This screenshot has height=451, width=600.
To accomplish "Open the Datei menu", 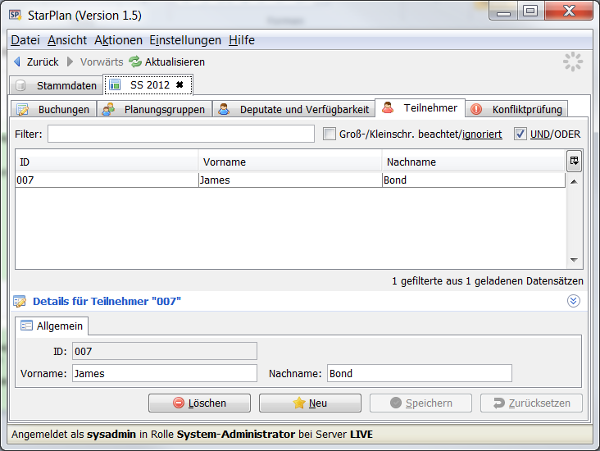I will [25, 40].
